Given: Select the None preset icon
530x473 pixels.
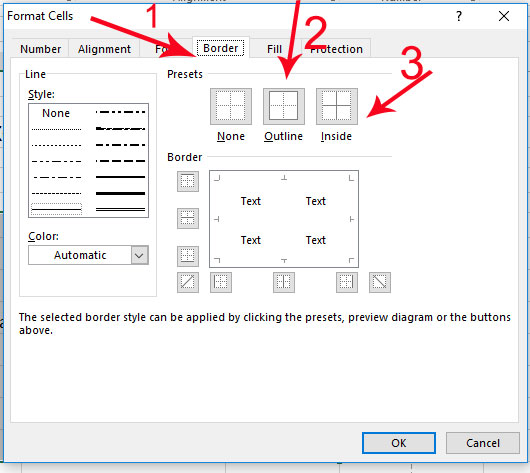Looking at the screenshot, I should (231, 107).
